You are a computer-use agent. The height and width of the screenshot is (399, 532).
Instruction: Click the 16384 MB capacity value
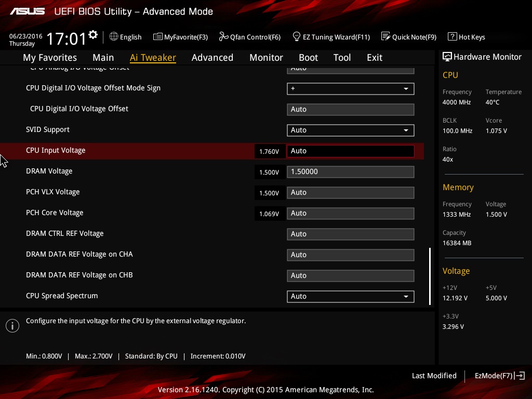coord(457,243)
